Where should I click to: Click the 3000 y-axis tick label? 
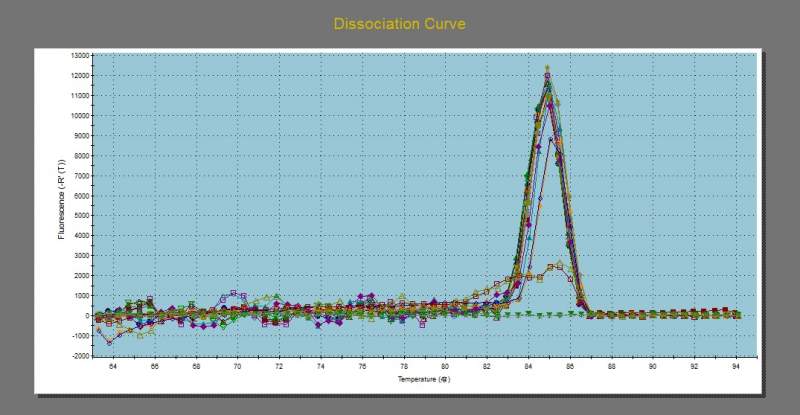[82, 255]
